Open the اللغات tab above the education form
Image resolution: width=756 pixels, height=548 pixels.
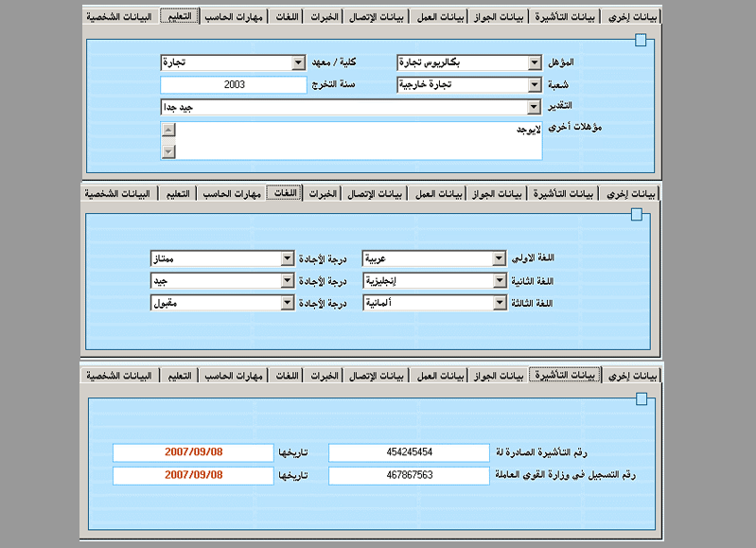tap(287, 17)
